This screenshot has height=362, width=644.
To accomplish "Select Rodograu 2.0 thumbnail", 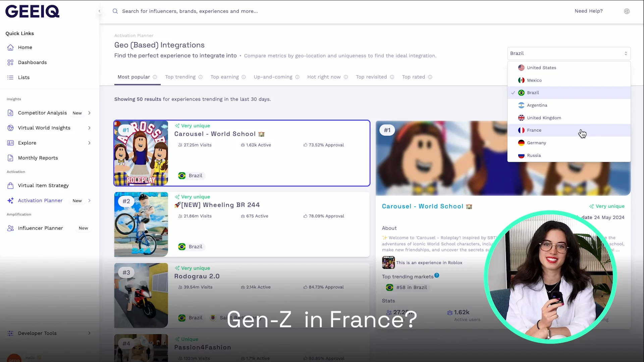I will (x=141, y=295).
